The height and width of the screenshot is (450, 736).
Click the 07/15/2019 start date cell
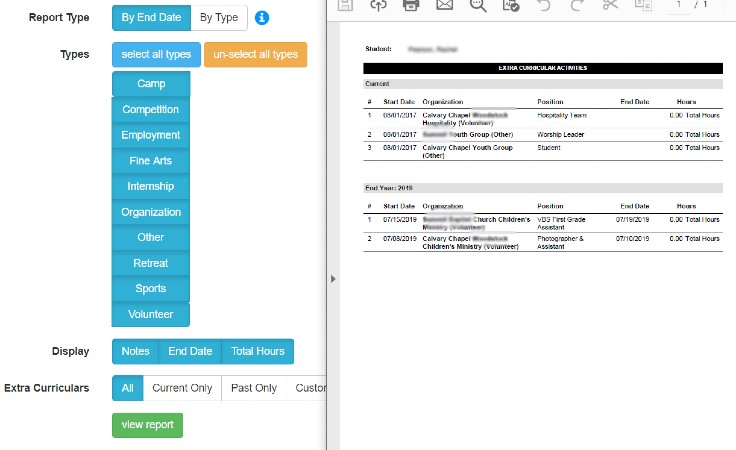399,220
